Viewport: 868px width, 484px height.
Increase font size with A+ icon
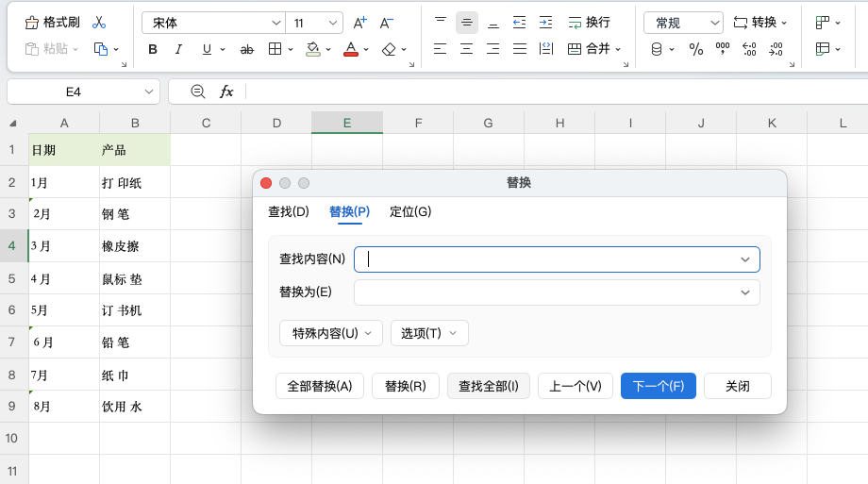click(x=359, y=23)
